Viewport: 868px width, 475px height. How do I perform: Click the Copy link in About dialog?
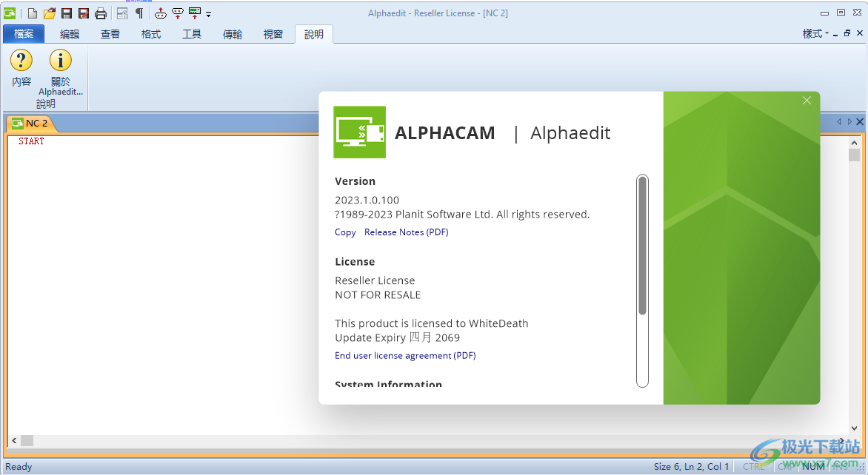click(345, 232)
